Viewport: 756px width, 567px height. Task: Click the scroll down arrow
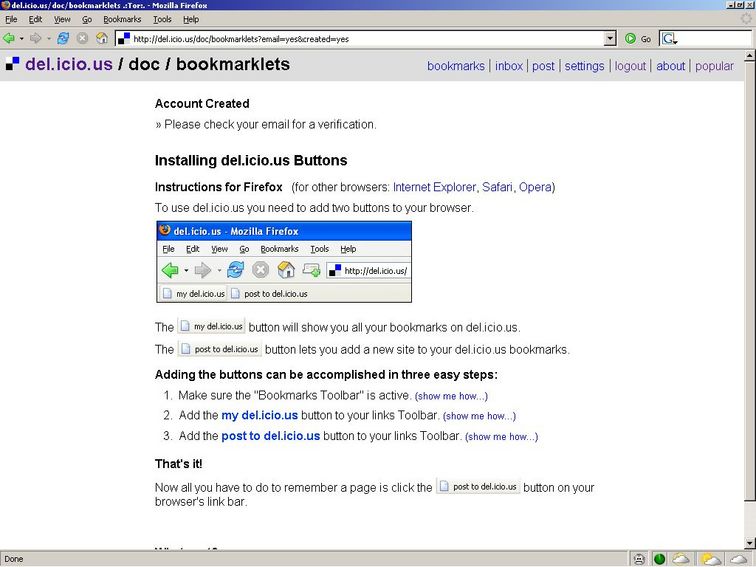(x=748, y=541)
